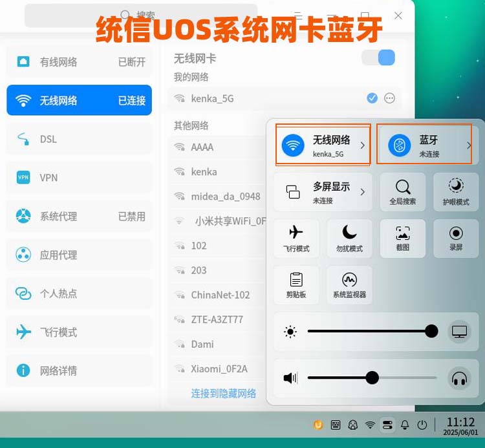The width and height of the screenshot is (485, 448).
Task: Click the headphone audio output button
Action: pos(459,378)
